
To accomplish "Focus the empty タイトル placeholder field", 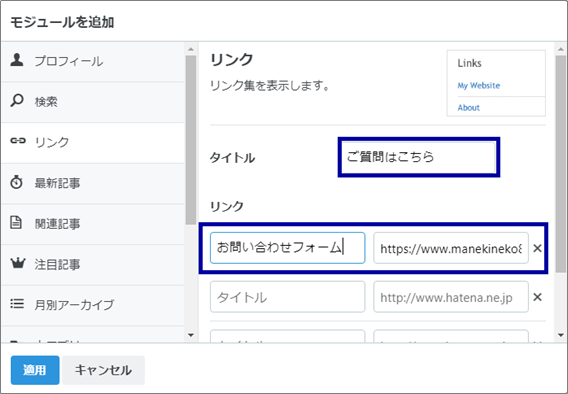I will 288,297.
